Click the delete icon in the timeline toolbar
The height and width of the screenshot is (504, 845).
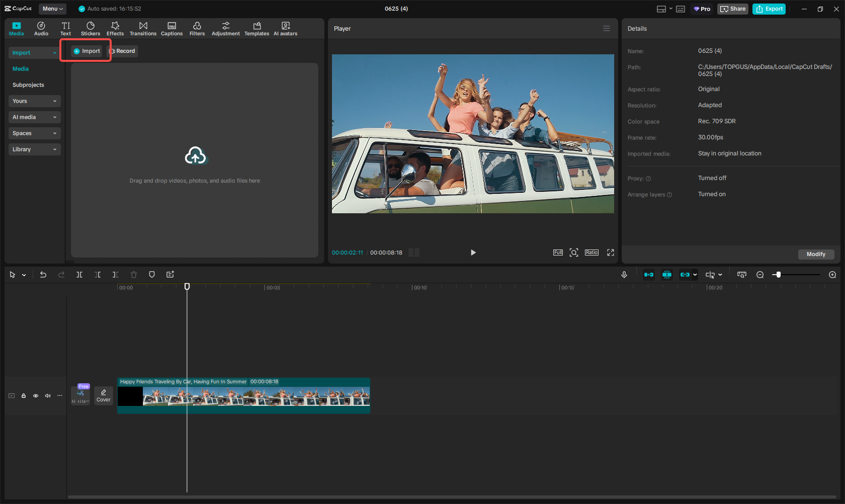(x=133, y=275)
